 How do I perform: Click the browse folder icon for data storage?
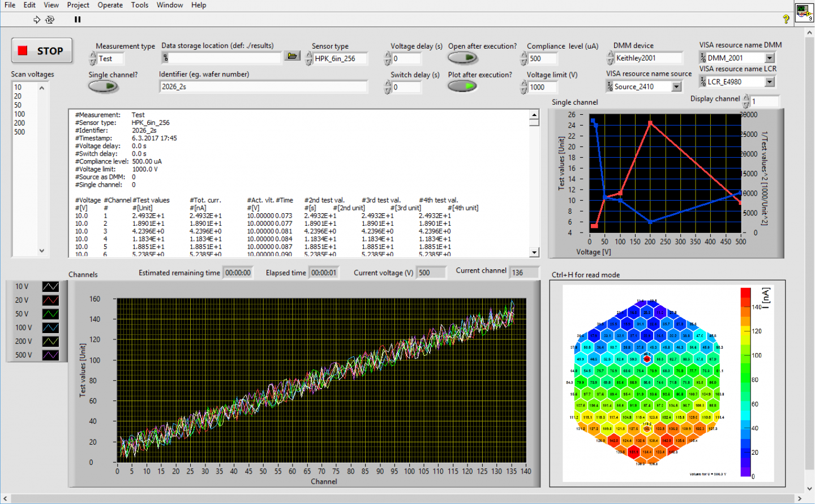292,56
